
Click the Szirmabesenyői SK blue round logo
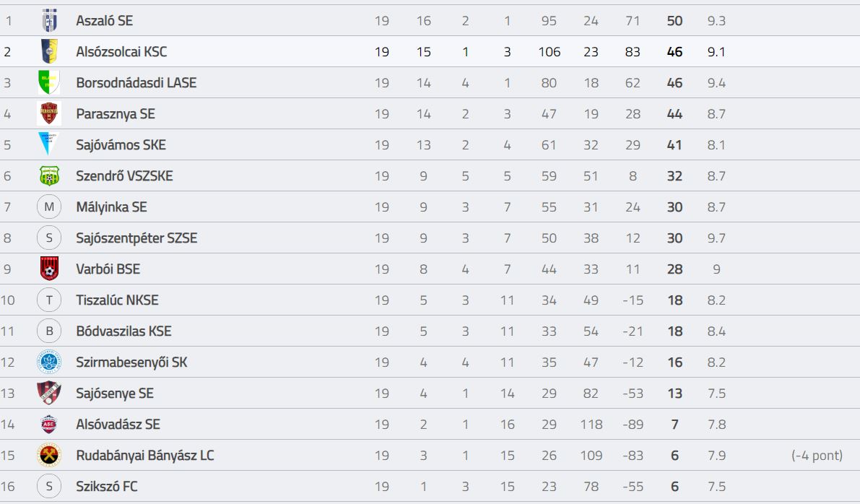click(x=49, y=362)
